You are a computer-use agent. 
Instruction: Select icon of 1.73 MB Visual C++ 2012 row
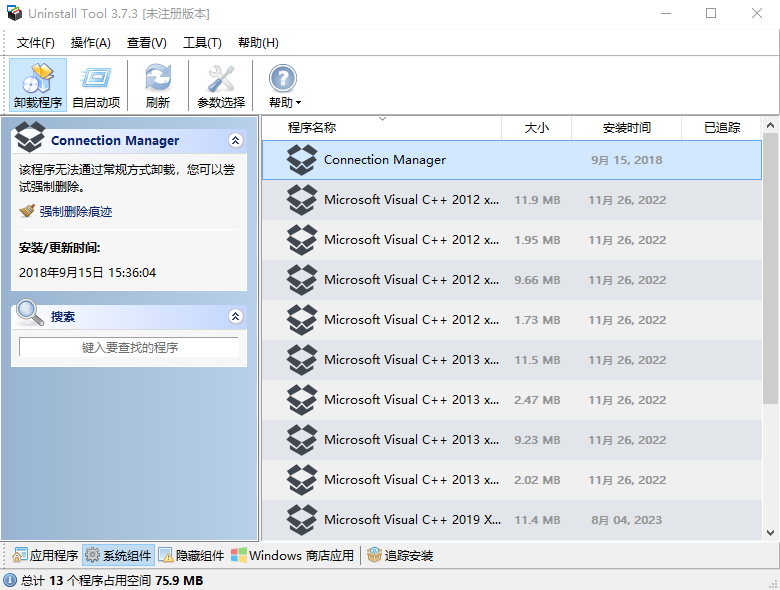[x=301, y=320]
